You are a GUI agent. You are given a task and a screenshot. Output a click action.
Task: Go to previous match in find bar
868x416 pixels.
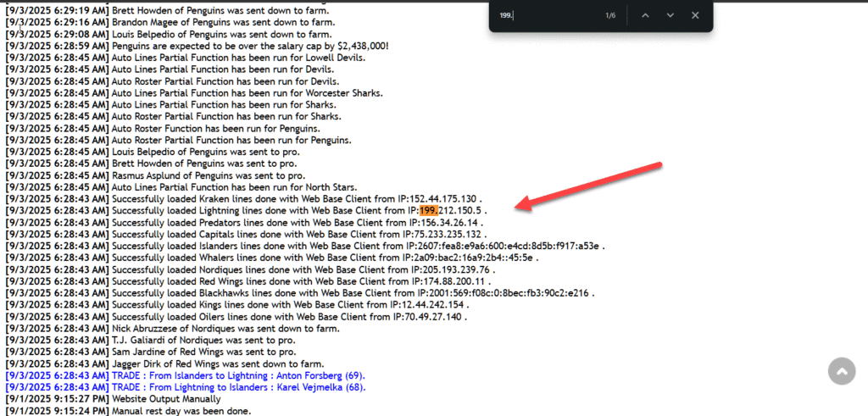click(x=643, y=15)
